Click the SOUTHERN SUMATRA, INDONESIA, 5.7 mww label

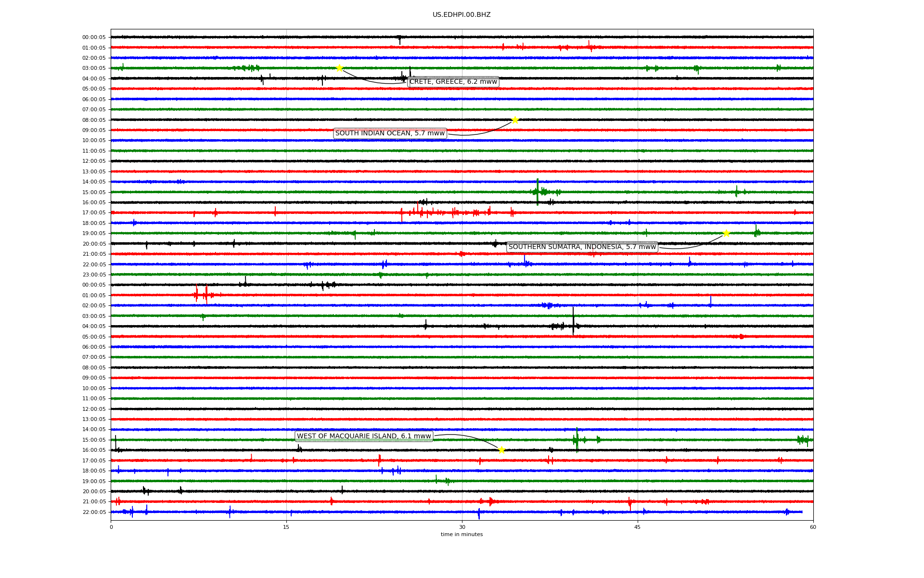[x=582, y=247]
